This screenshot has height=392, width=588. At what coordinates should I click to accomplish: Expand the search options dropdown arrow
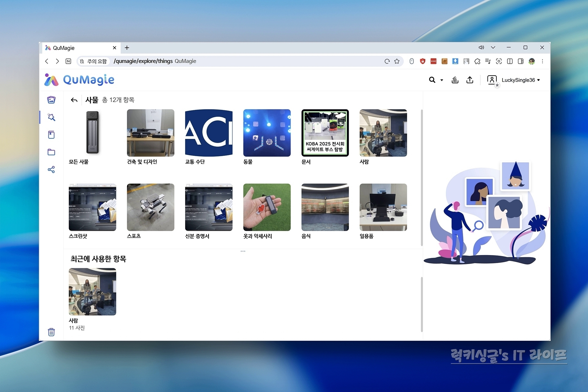click(442, 80)
